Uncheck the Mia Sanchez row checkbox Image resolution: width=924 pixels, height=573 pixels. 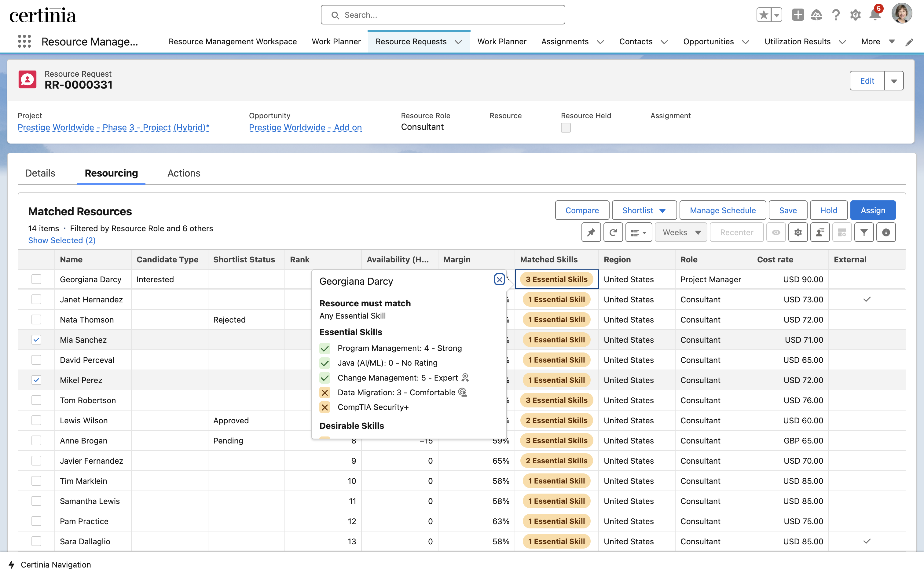tap(36, 340)
